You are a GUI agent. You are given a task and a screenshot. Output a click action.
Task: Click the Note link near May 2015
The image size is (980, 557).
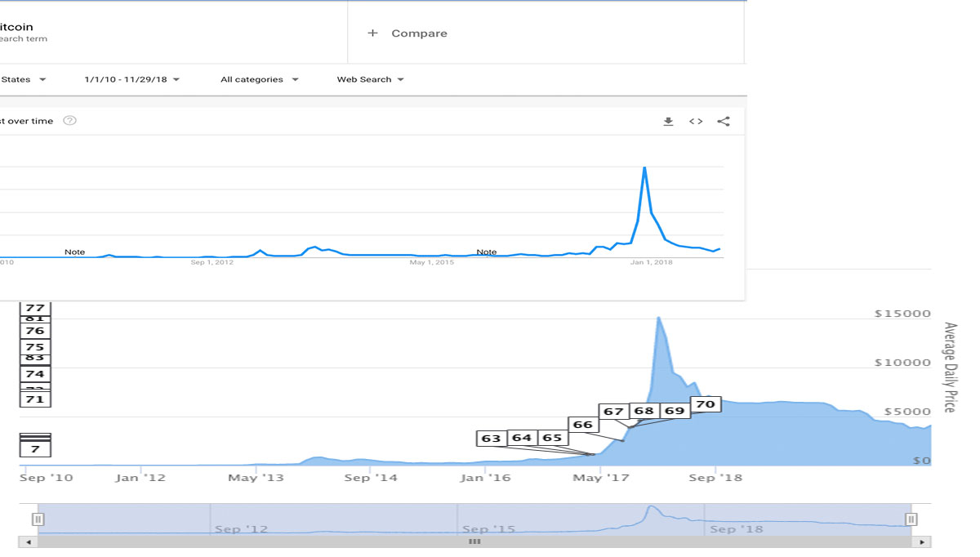pos(486,252)
